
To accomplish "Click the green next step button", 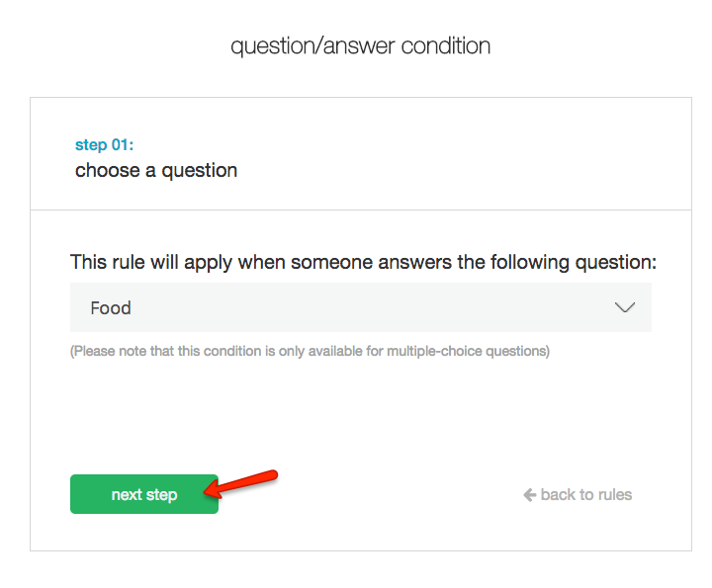I will [x=143, y=494].
